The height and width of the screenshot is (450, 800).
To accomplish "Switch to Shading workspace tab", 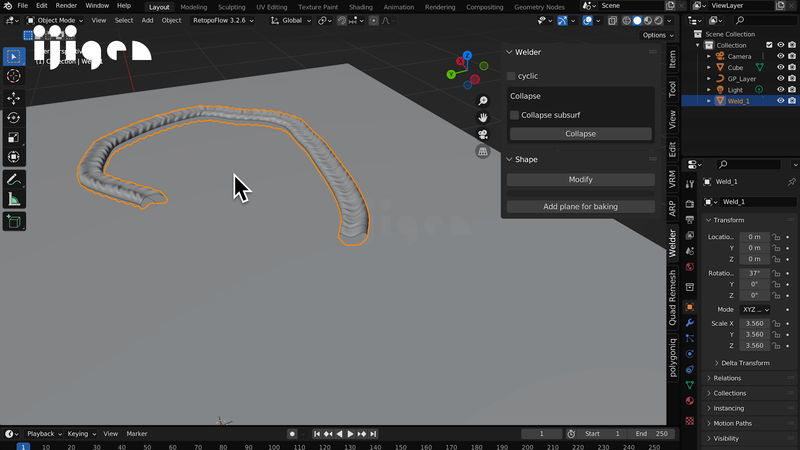I will (361, 7).
